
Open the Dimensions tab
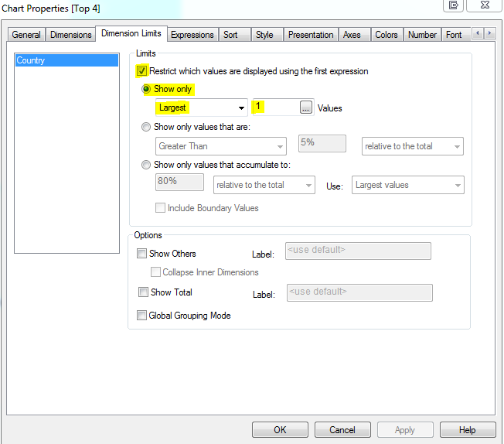click(70, 35)
